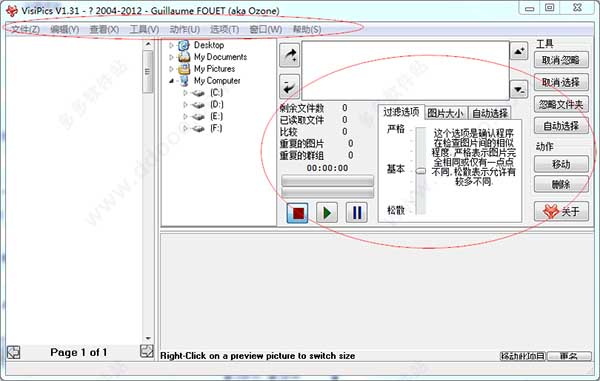The image size is (600, 381).
Task: Open the 帮助(S) menu
Action: coord(307,29)
